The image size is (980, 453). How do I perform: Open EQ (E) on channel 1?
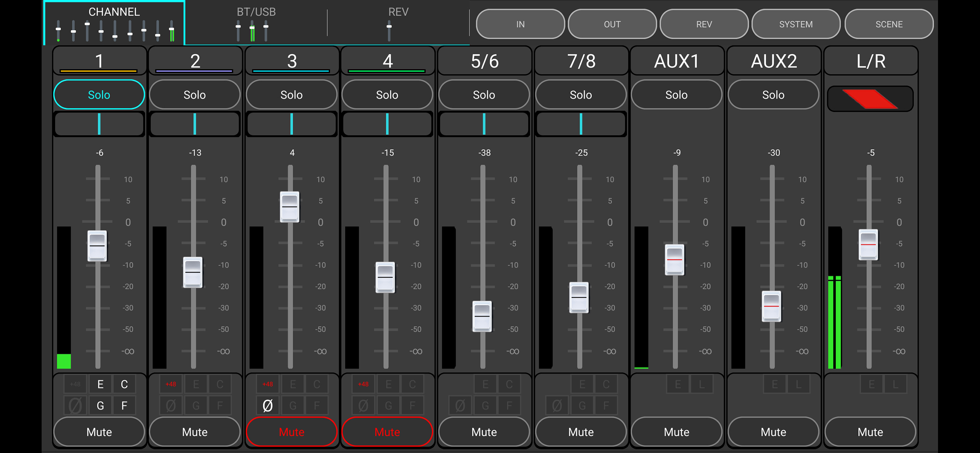(x=101, y=384)
